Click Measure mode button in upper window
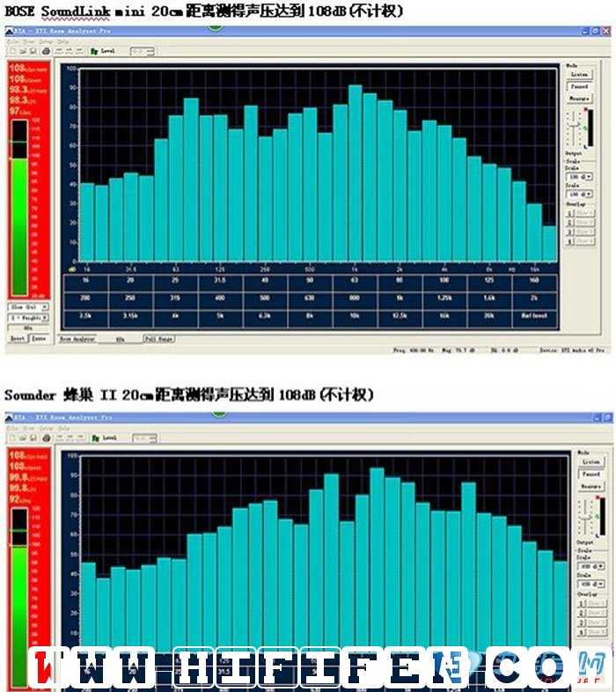Image resolution: width=616 pixels, height=692 pixels. [579, 99]
